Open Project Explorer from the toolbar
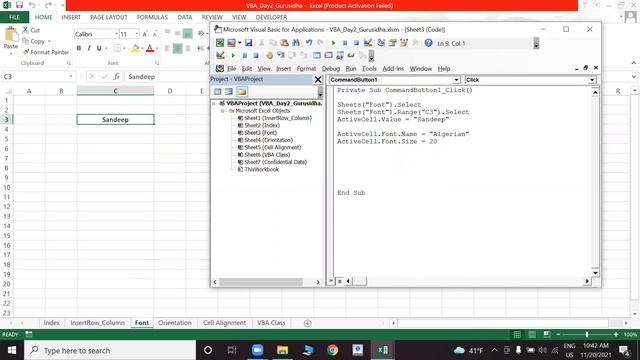This screenshot has height=360, width=640. (x=381, y=43)
